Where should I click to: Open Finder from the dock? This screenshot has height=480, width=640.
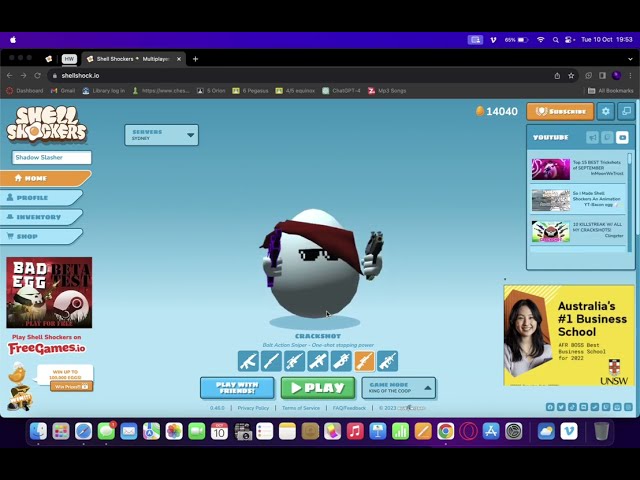38,431
